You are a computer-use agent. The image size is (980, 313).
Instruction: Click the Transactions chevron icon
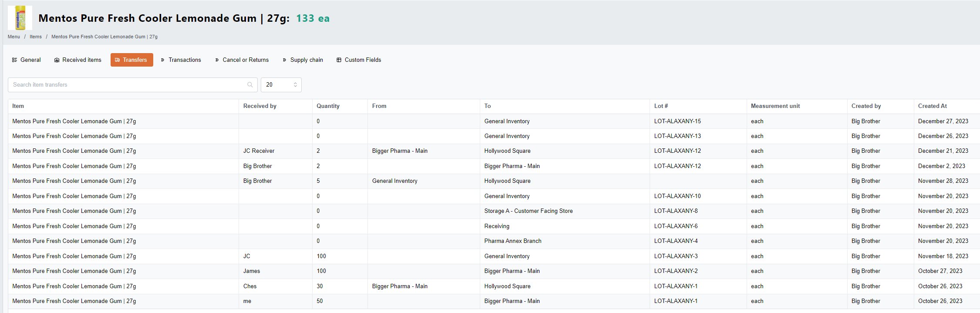pyautogui.click(x=163, y=60)
